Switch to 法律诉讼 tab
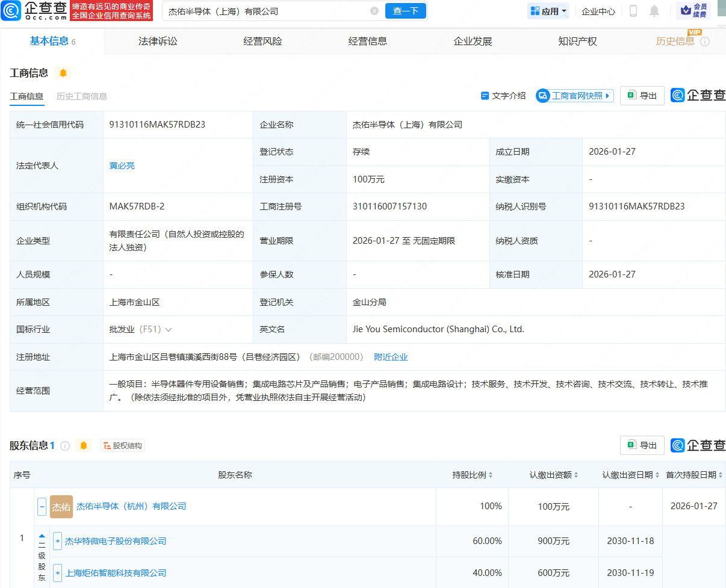726x588 pixels. coord(158,41)
